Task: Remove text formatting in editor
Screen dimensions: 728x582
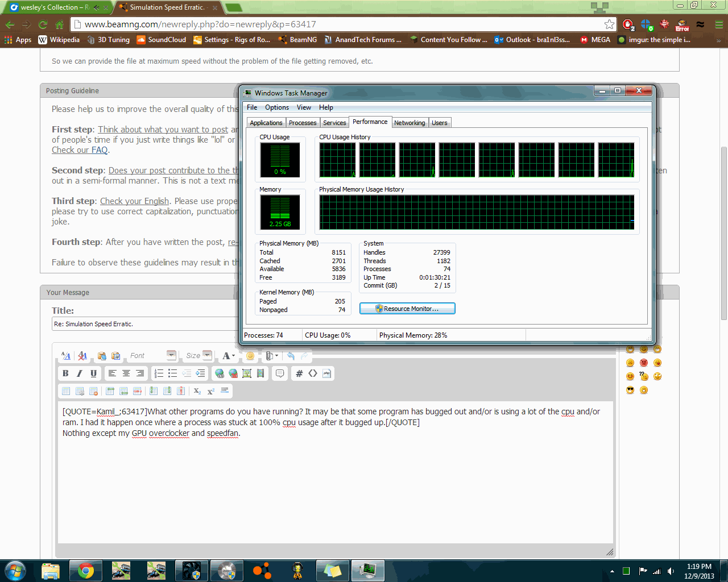Action: click(82, 356)
